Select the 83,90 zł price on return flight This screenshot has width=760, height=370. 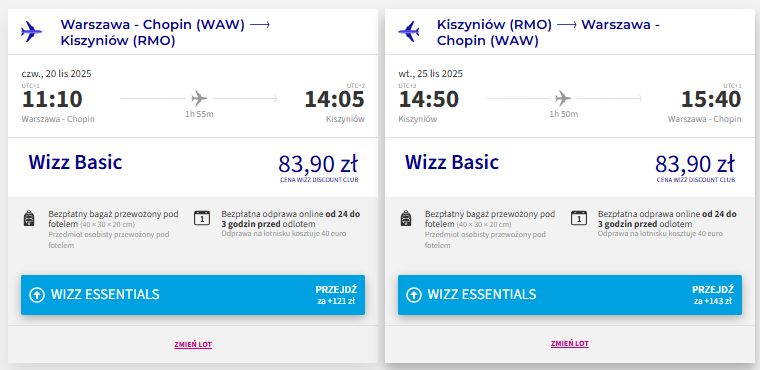[x=695, y=164]
